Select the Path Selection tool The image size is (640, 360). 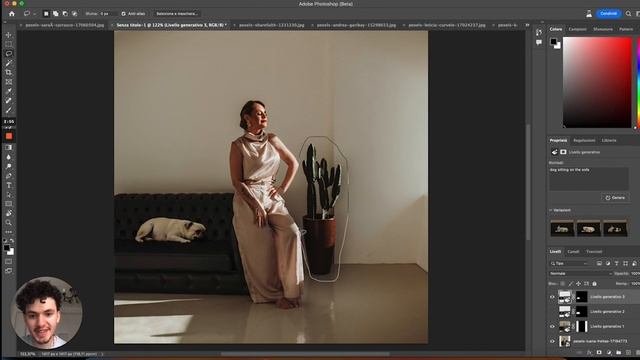[x=9, y=194]
